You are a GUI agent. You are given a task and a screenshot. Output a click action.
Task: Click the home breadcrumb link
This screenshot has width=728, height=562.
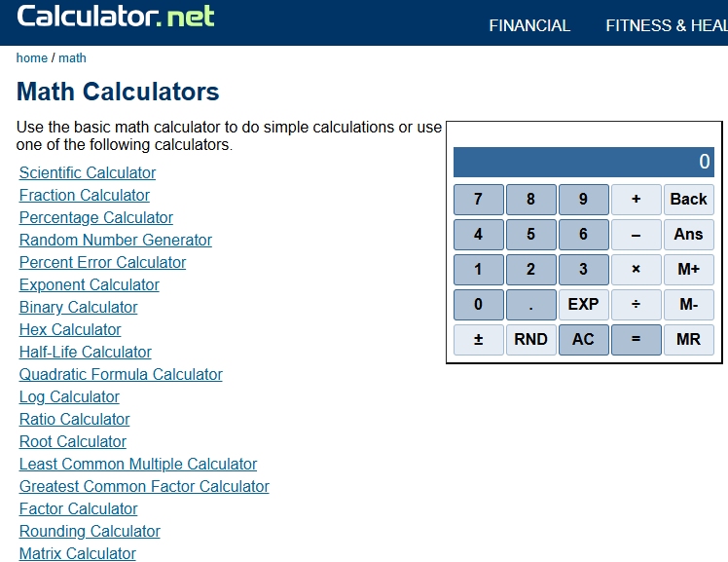(x=32, y=58)
